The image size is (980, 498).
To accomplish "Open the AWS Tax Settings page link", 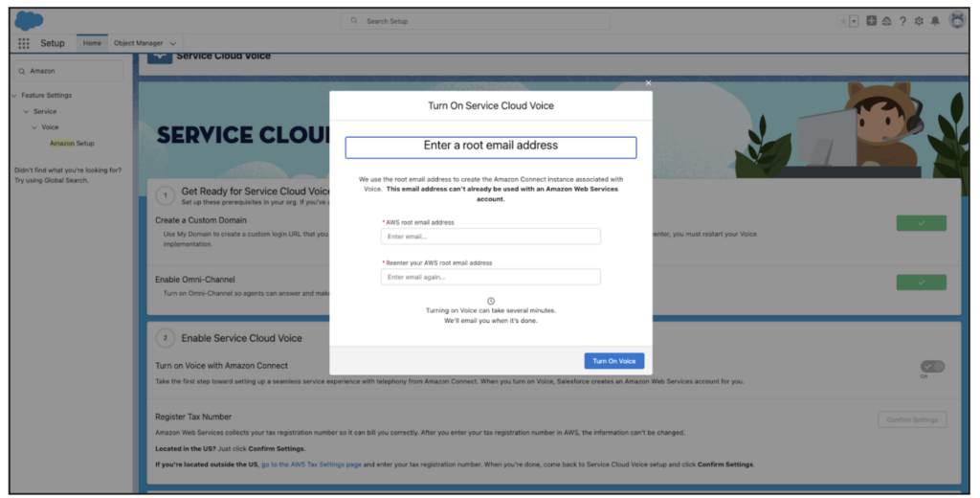I will click(x=311, y=464).
